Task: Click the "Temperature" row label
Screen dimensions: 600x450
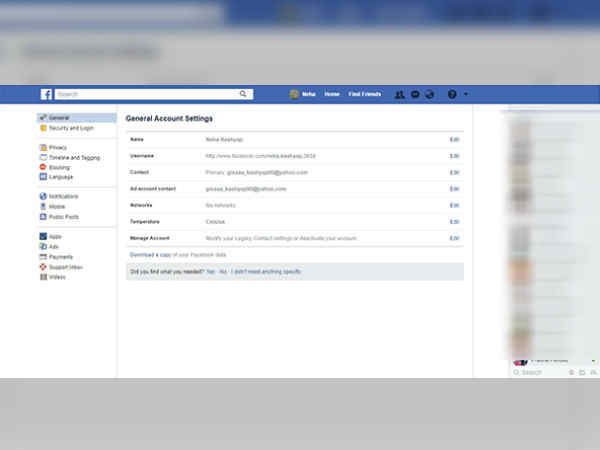Action: pyautogui.click(x=145, y=222)
